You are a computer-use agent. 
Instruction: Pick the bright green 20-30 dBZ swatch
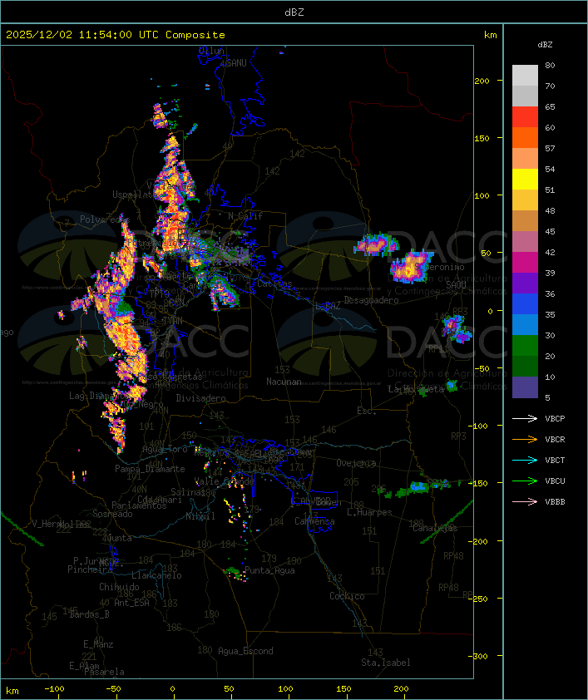pos(525,346)
